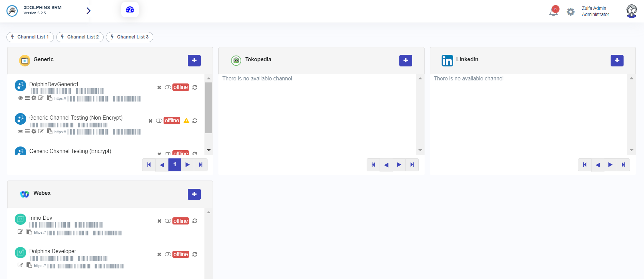Image resolution: width=644 pixels, height=279 pixels.
Task: Switch to Channel List 2 tab
Action: click(x=80, y=37)
